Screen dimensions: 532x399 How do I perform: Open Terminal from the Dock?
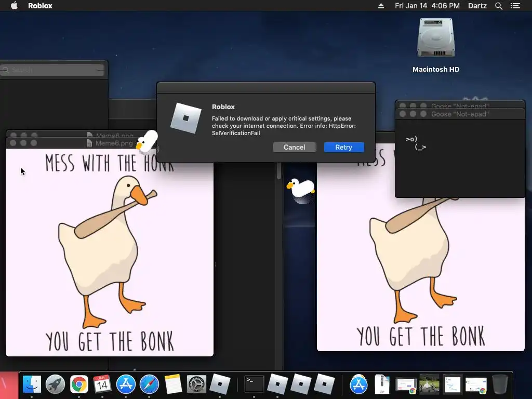[254, 384]
